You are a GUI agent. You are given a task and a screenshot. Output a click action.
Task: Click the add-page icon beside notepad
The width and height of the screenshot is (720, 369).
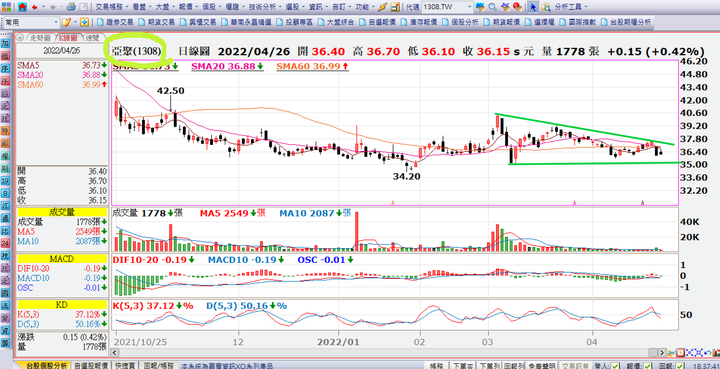tap(84, 22)
